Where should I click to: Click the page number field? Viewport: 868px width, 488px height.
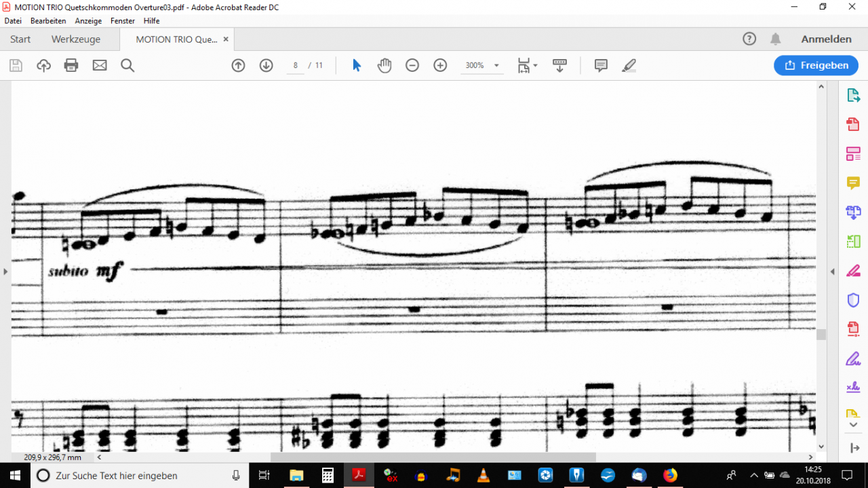296,65
